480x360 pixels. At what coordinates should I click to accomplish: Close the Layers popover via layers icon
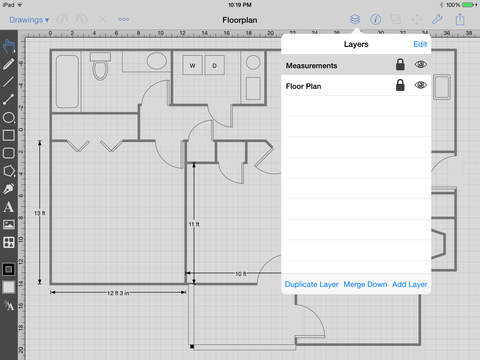point(355,19)
